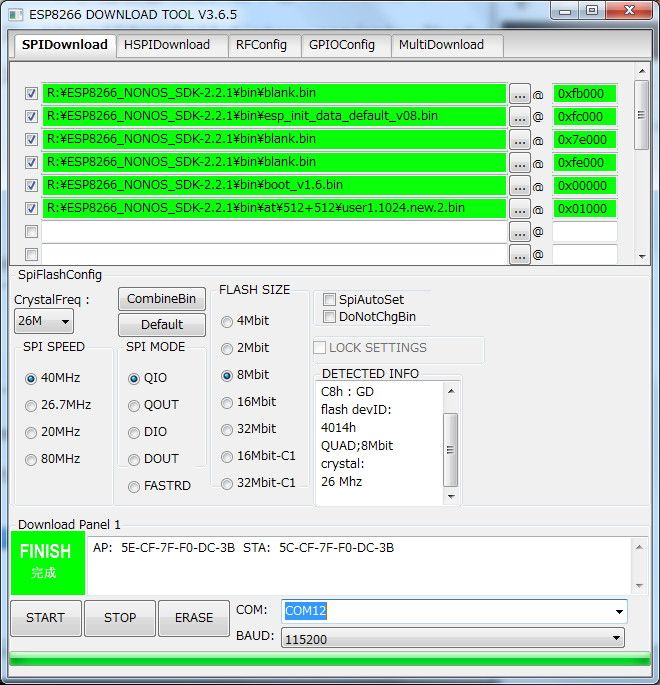Uncheck the 0x7e000 blank.bin checkbox
The image size is (660, 685).
tap(31, 140)
